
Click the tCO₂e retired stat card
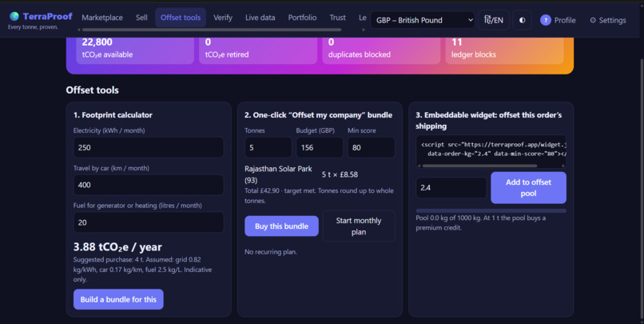258,50
